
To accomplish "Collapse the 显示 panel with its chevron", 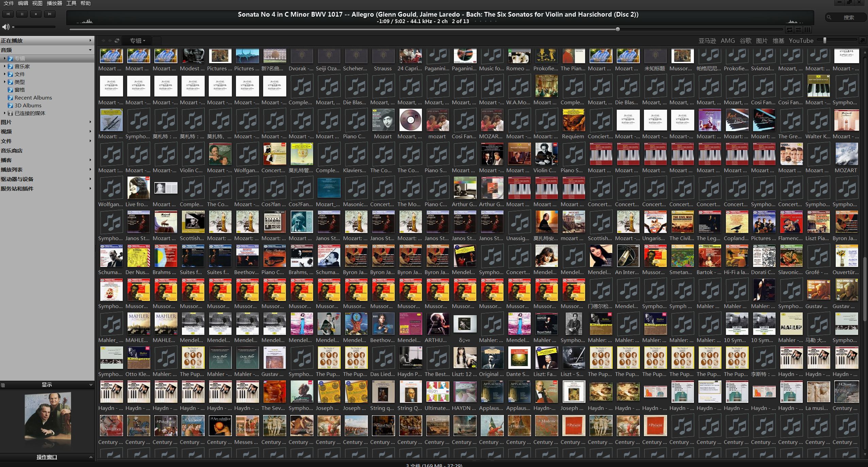I will pos(91,385).
